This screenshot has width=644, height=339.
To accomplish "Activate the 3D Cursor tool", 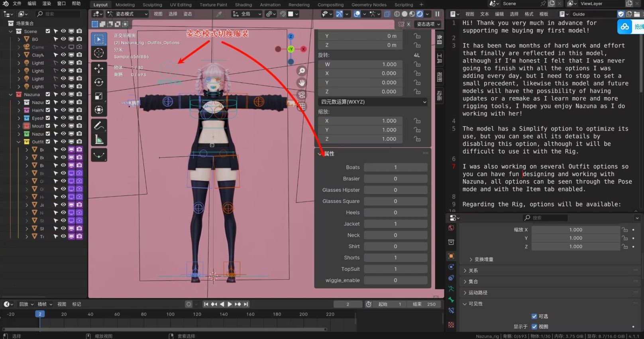I will (x=99, y=53).
